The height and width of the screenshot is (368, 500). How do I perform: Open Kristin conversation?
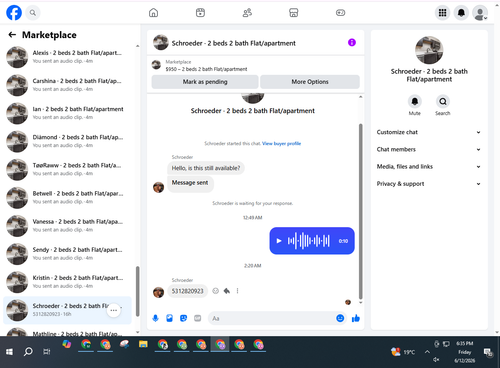coord(67,282)
